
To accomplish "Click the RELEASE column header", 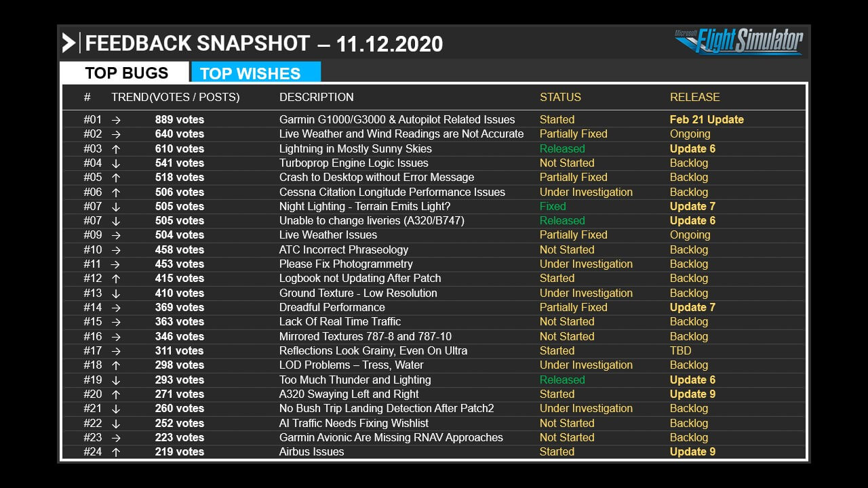I will click(x=694, y=97).
